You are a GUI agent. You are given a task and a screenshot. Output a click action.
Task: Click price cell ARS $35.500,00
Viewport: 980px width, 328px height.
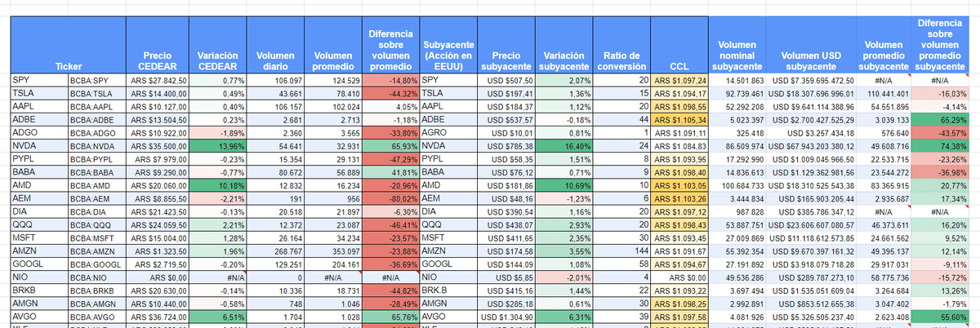pos(157,144)
